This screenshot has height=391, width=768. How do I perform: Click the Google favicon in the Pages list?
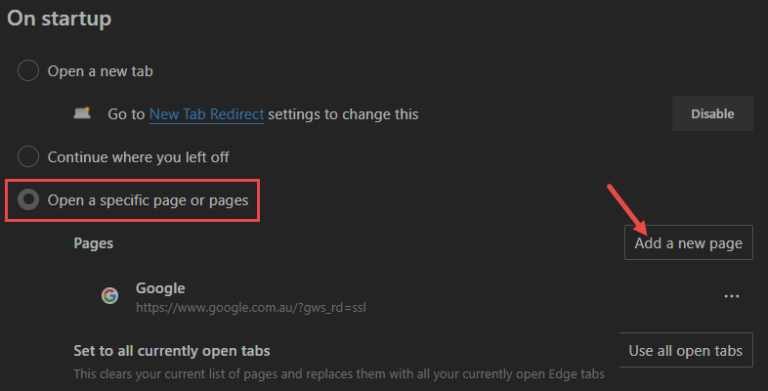coord(110,295)
